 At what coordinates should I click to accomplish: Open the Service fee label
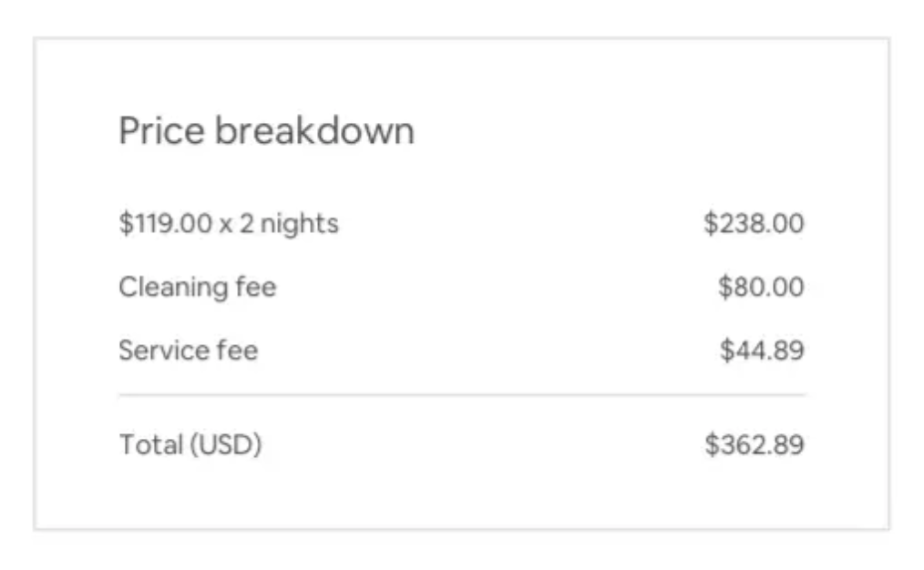click(x=189, y=351)
